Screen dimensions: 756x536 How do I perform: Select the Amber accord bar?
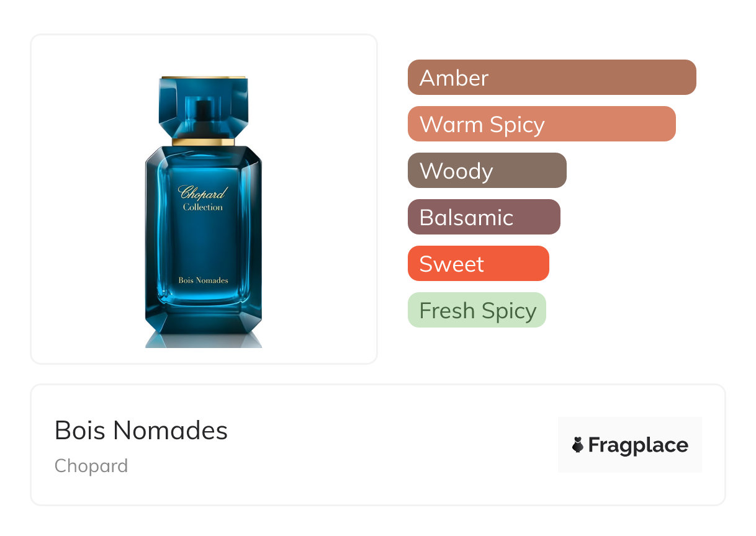(551, 78)
